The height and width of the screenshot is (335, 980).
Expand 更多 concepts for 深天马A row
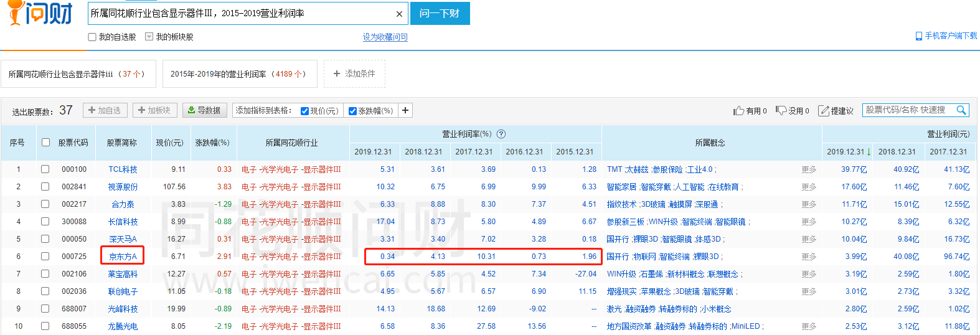point(809,239)
